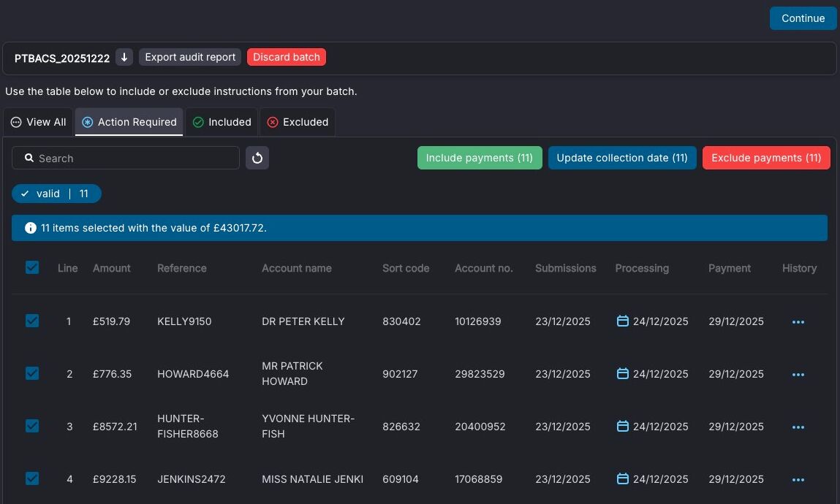Click the refresh icon beside the search box
Image resolution: width=840 pixels, height=504 pixels.
tap(257, 158)
